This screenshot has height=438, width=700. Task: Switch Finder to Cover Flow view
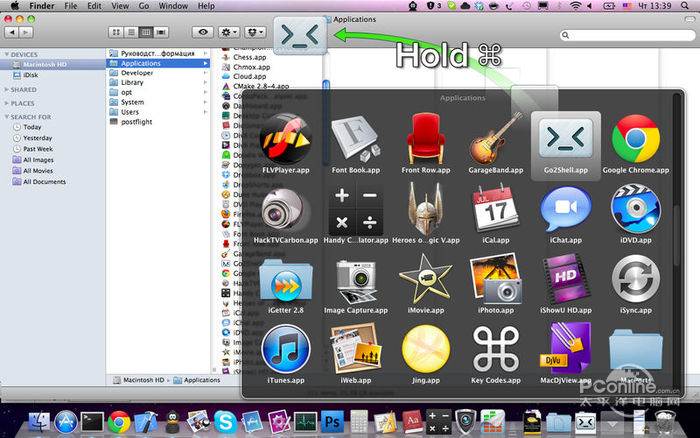(161, 31)
